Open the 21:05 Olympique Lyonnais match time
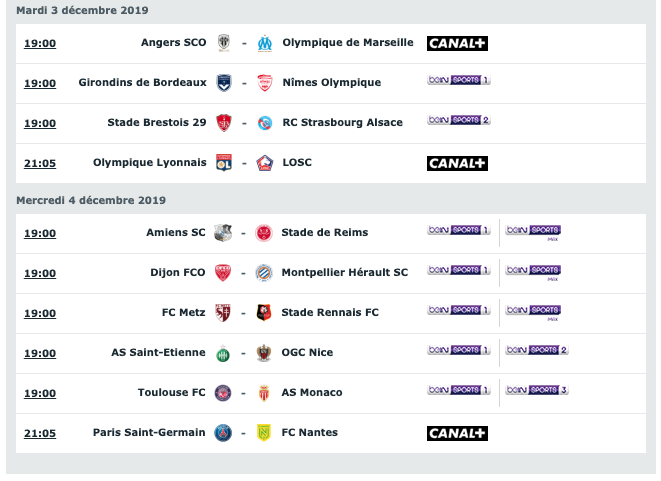This screenshot has height=481, width=661. coord(40,163)
